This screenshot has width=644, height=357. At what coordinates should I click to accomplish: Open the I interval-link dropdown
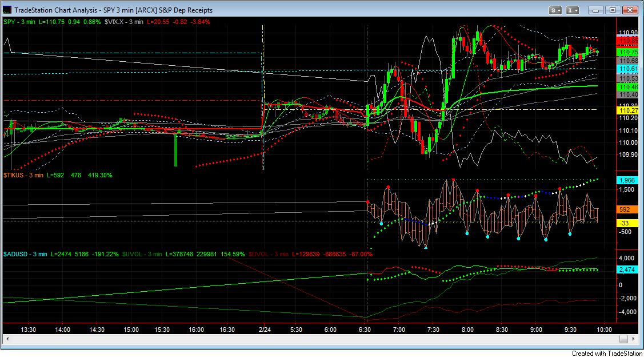click(x=573, y=10)
